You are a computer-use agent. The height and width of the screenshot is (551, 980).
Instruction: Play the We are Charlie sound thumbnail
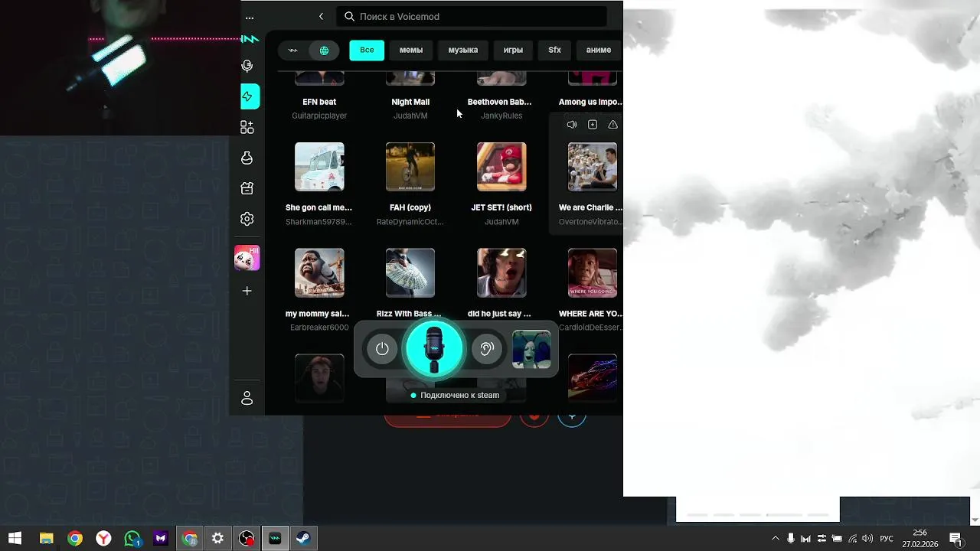click(593, 167)
